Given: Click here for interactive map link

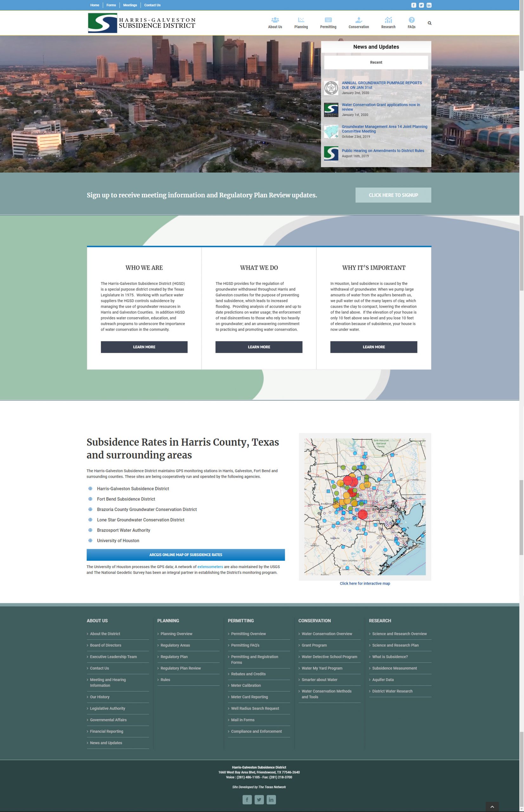Looking at the screenshot, I should [x=364, y=583].
